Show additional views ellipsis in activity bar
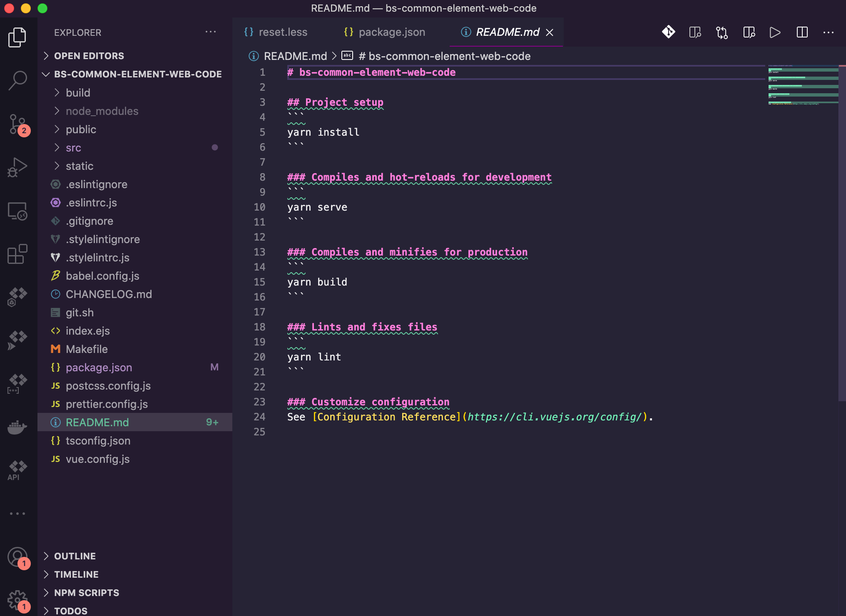 [17, 514]
